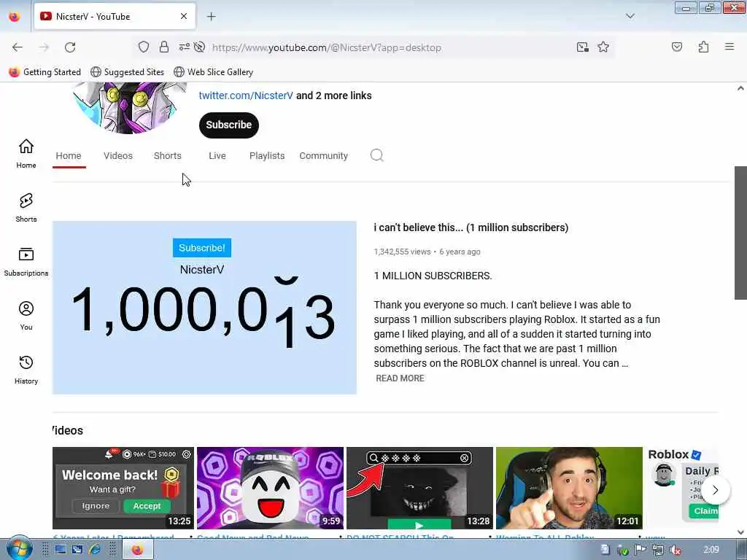Open the Suggested Sites bookmark
This screenshot has width=747, height=560.
click(x=127, y=72)
